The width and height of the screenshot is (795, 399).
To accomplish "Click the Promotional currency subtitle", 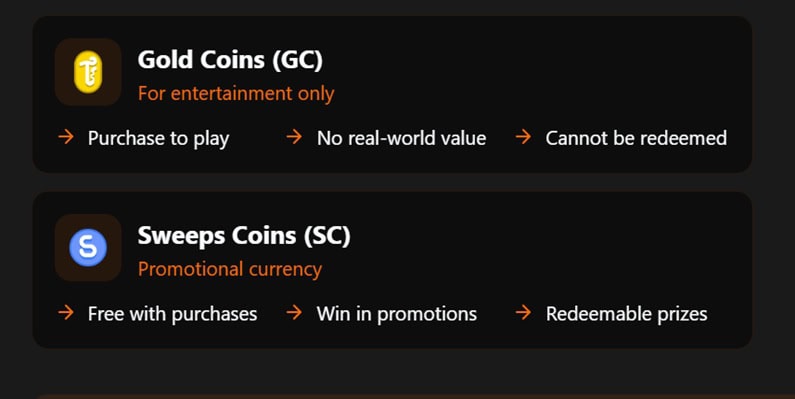I will pos(230,269).
